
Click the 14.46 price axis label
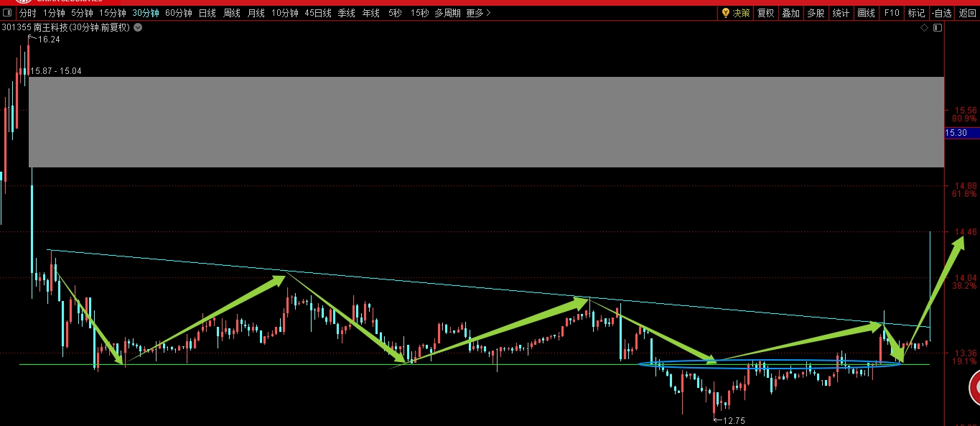(x=966, y=232)
